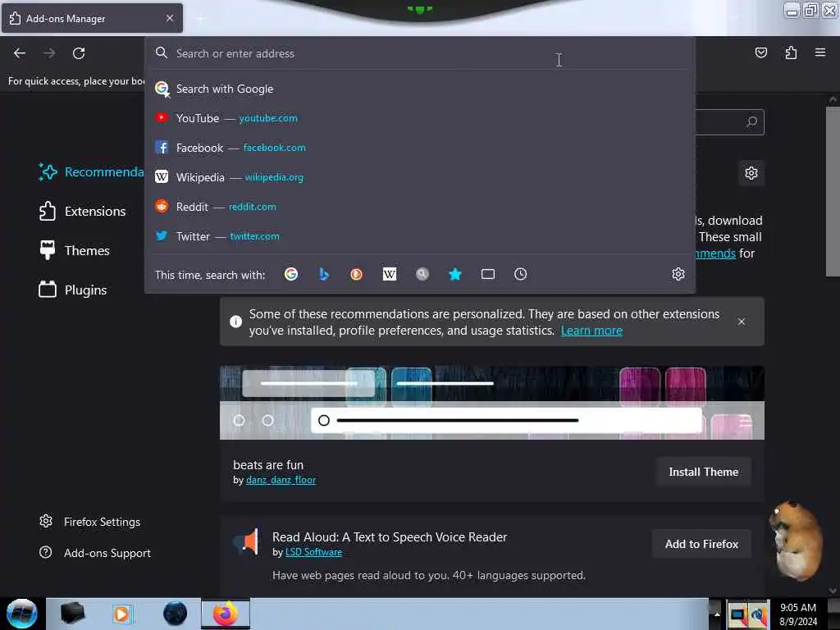Viewport: 840px width, 630px height.
Task: Open the Extensions toolbar puzzle icon
Action: 791,52
